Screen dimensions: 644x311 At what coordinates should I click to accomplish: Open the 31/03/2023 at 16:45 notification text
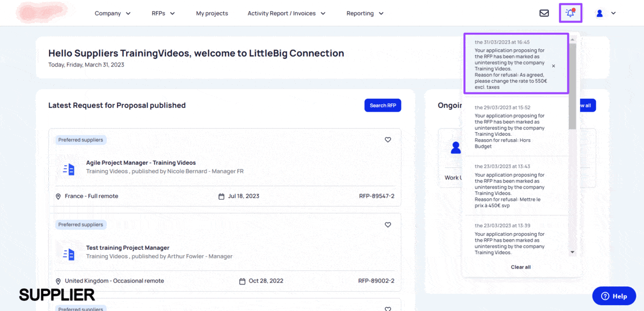pyautogui.click(x=510, y=69)
